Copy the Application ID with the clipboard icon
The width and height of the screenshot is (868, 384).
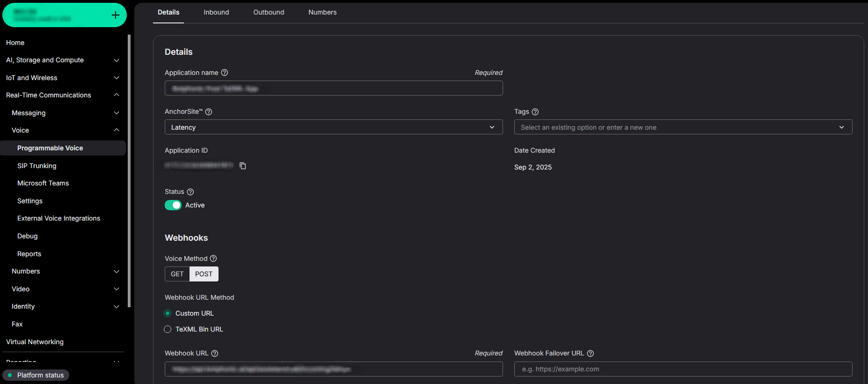243,166
